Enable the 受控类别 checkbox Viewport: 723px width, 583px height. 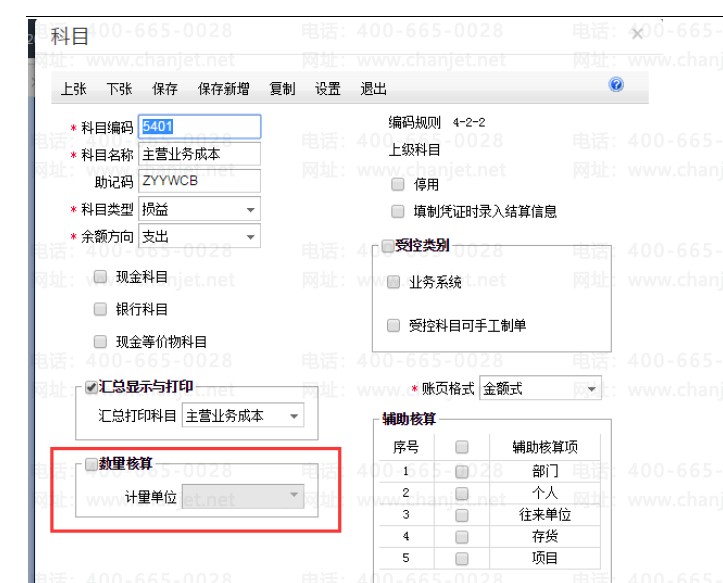click(x=388, y=245)
